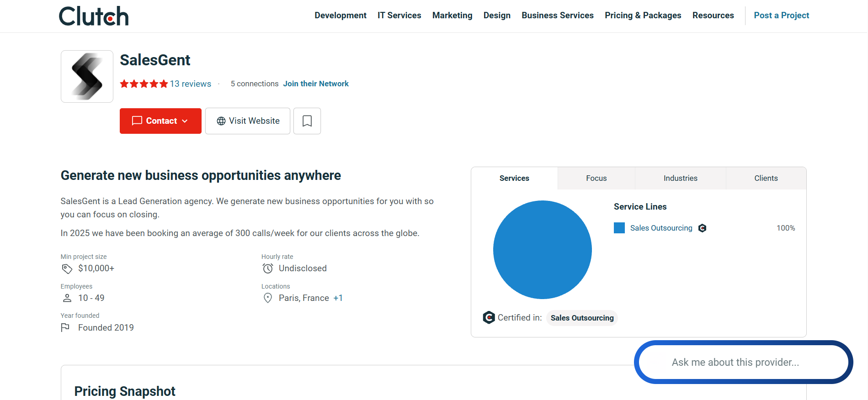
Task: Click the Ask me about this provider field
Action: tap(744, 362)
